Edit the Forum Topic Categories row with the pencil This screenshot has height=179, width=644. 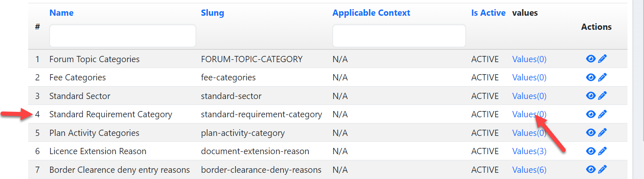click(x=602, y=59)
